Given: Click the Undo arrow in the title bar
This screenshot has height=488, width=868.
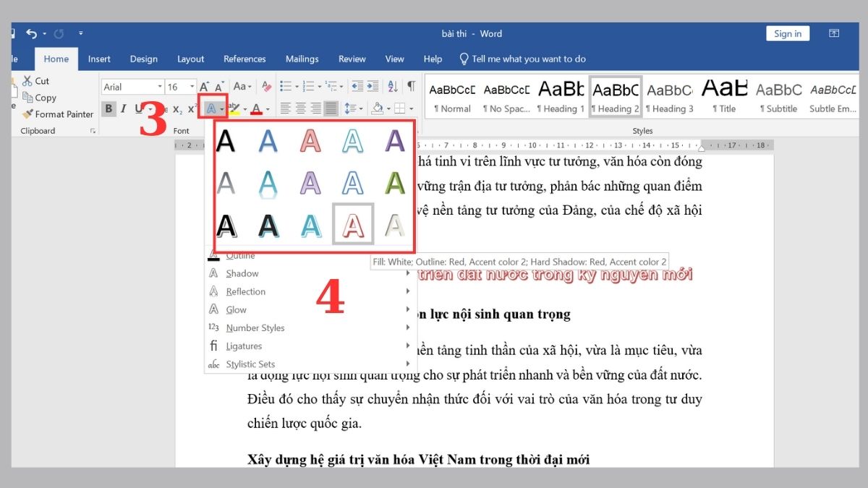Looking at the screenshot, I should click(x=31, y=33).
